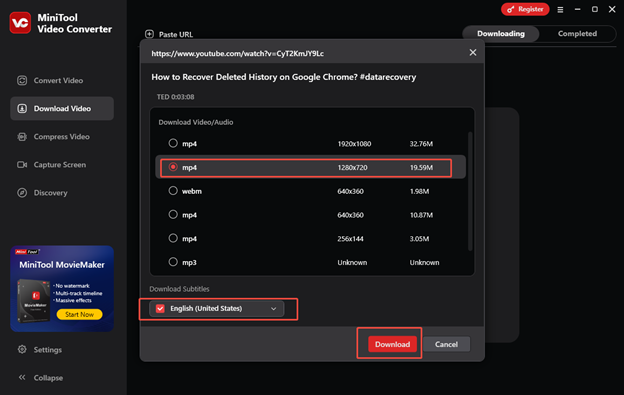Screen dimensions: 624x395
Task: Expand the subtitle language dropdown arrow
Action: pos(273,309)
